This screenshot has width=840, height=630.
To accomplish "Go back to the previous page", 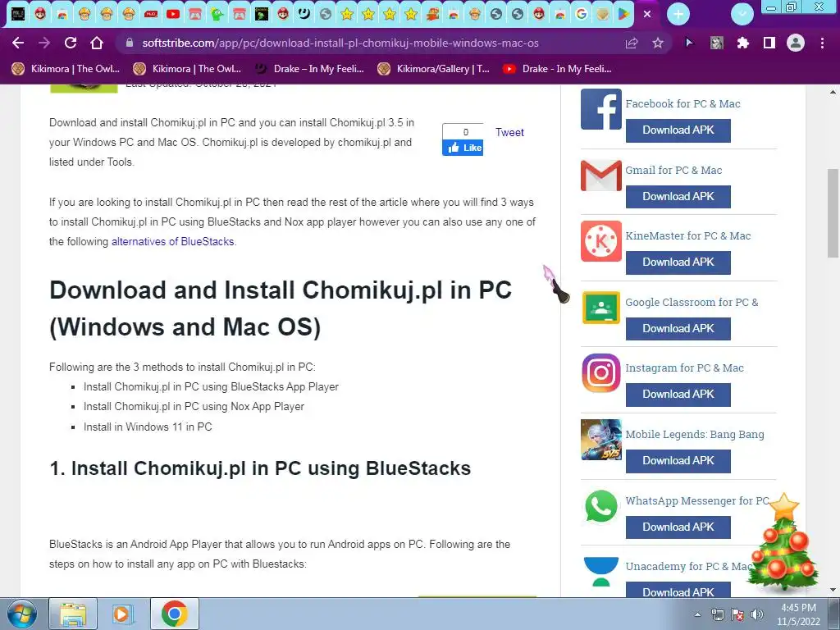I will 18,43.
